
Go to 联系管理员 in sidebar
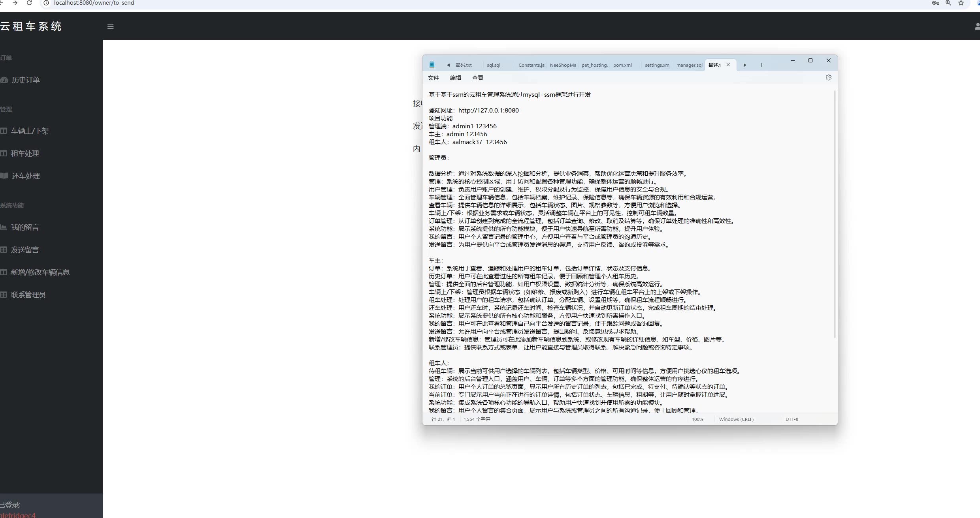(x=28, y=295)
